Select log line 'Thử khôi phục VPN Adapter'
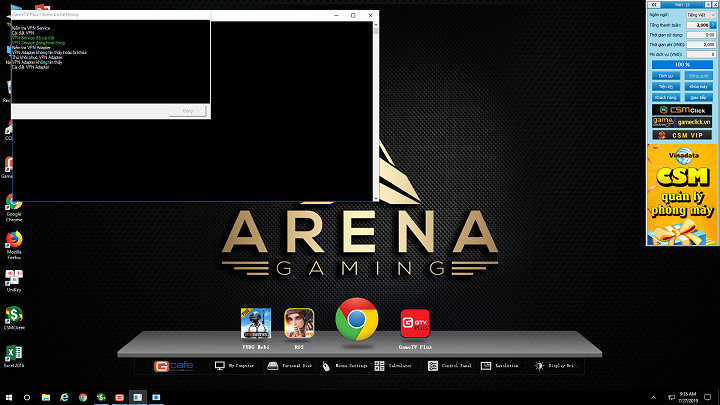The image size is (720, 405). 37,57
